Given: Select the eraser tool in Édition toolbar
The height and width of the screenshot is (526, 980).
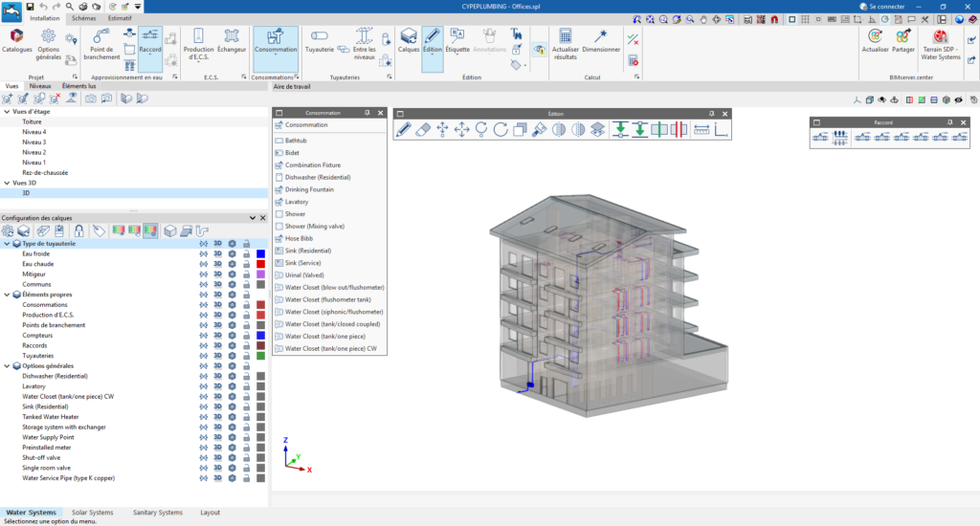Looking at the screenshot, I should coord(422,129).
